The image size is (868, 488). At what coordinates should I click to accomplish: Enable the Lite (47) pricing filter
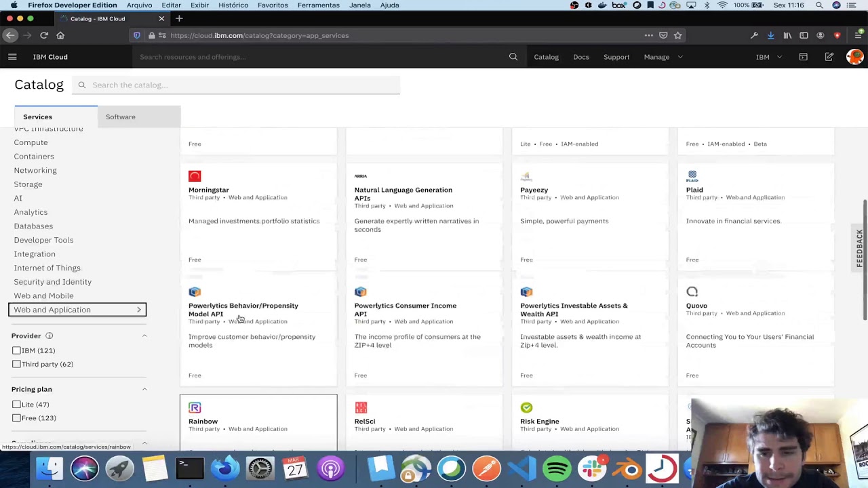pyautogui.click(x=16, y=405)
